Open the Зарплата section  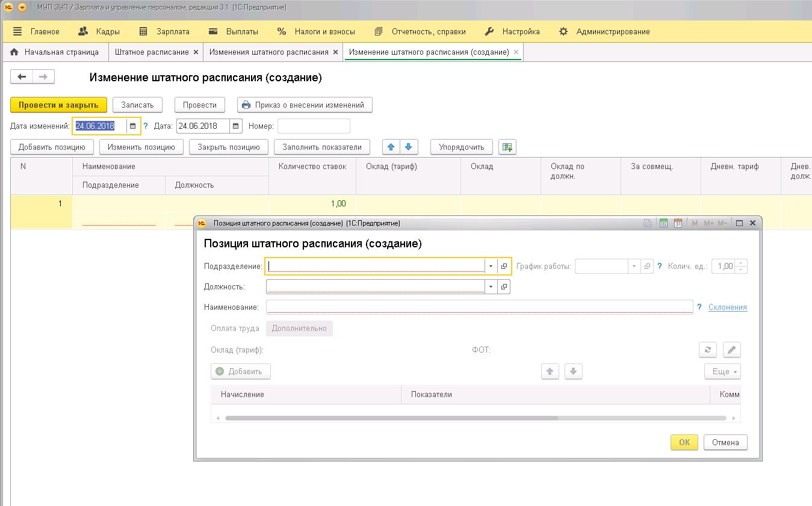pos(164,31)
